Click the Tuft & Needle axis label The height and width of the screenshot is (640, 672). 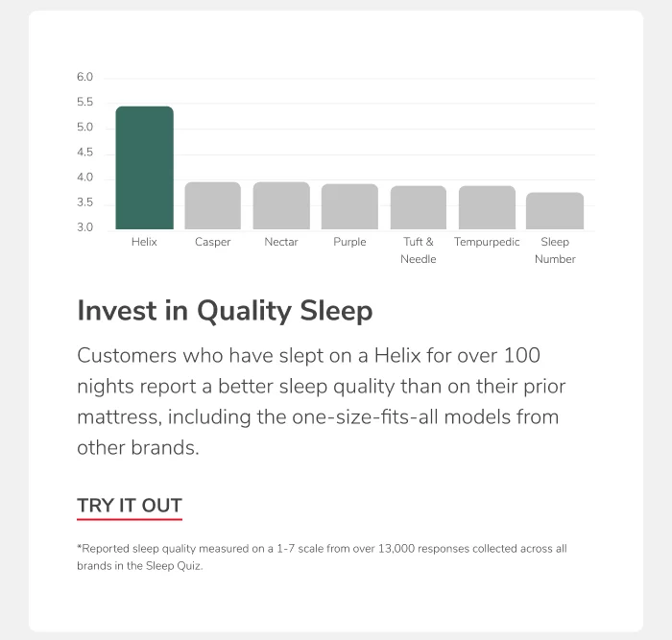click(418, 250)
